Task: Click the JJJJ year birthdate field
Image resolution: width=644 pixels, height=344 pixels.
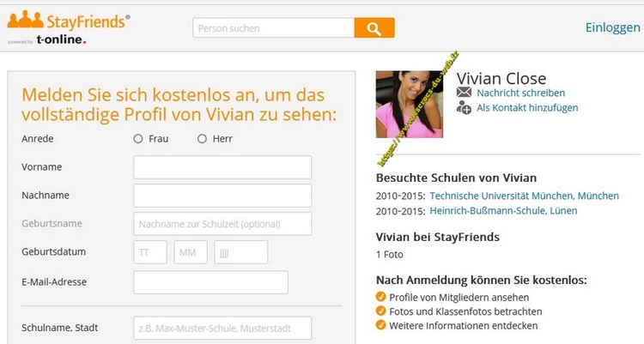Action: click(x=240, y=252)
